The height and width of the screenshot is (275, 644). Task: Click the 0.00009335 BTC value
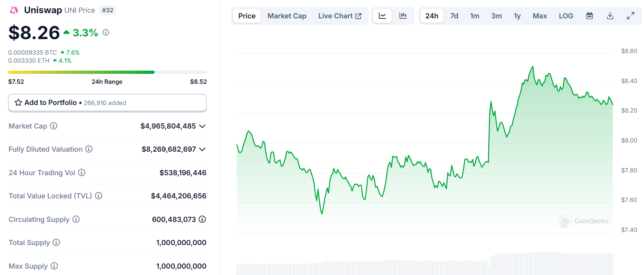pyautogui.click(x=33, y=53)
